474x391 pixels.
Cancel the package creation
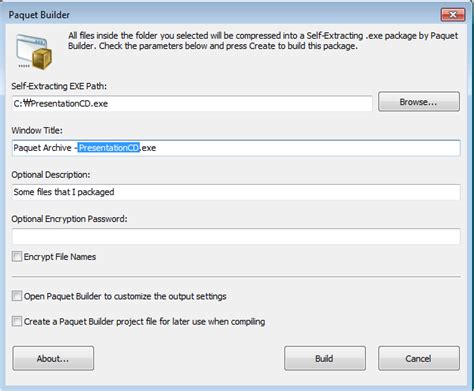419,358
